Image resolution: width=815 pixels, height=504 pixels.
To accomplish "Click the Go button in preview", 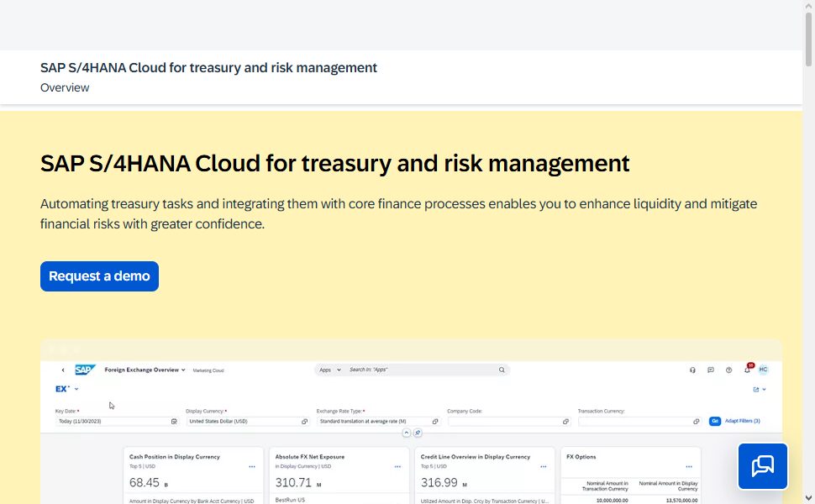I will pos(715,421).
